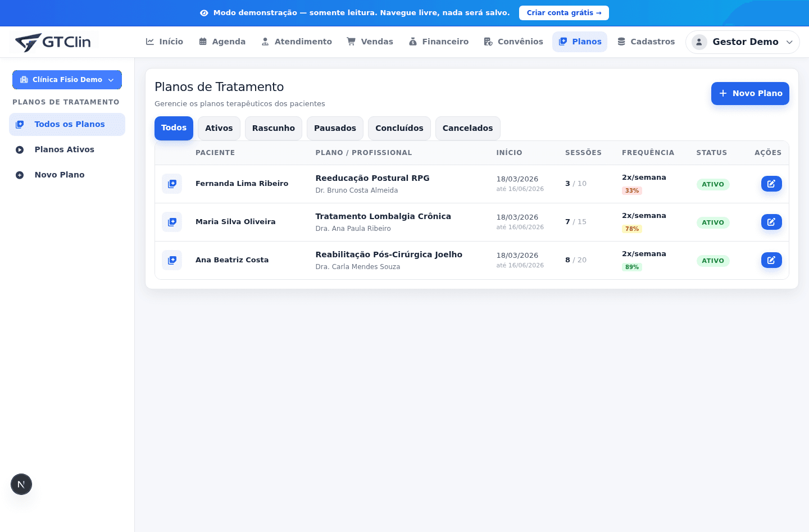
Task: Click the 89% progress badge
Action: (x=632, y=267)
